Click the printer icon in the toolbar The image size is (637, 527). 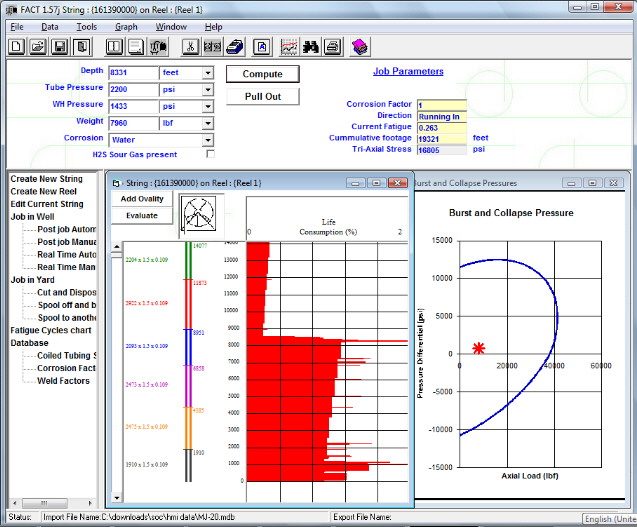point(333,46)
